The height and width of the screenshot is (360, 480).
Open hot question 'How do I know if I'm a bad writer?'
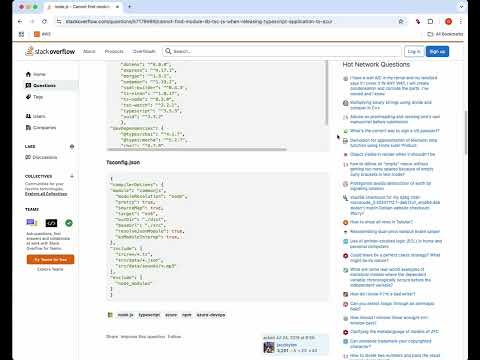tap(382, 294)
